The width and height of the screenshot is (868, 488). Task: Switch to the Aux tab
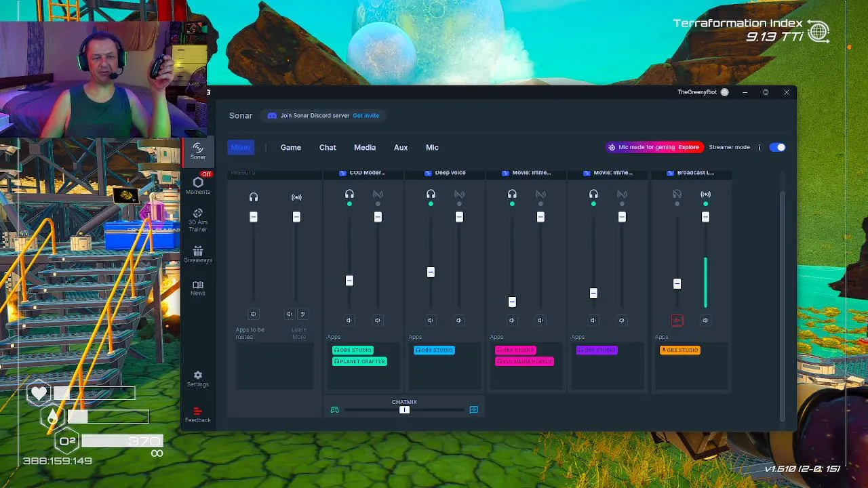point(401,147)
